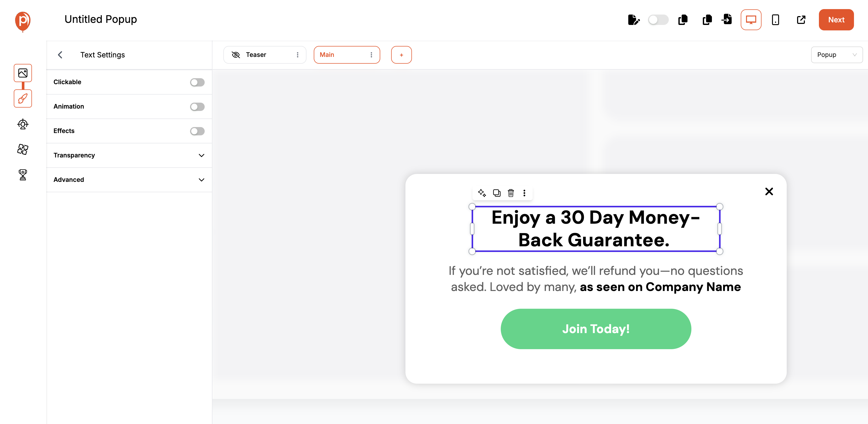868x424 pixels.
Task: Open the Main page kebab menu
Action: point(371,54)
